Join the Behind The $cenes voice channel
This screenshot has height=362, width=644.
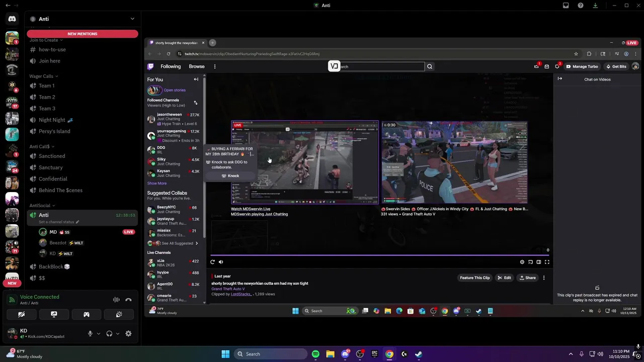click(x=83, y=190)
